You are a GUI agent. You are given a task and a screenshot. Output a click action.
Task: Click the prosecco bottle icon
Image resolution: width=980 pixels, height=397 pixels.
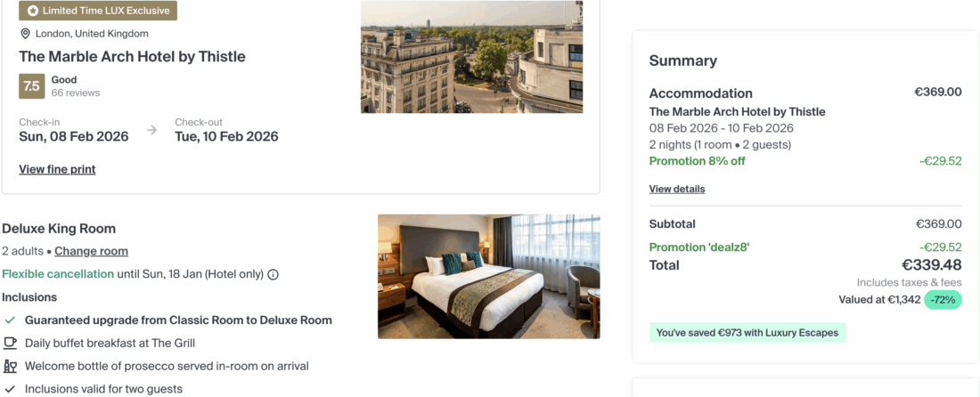coord(10,366)
